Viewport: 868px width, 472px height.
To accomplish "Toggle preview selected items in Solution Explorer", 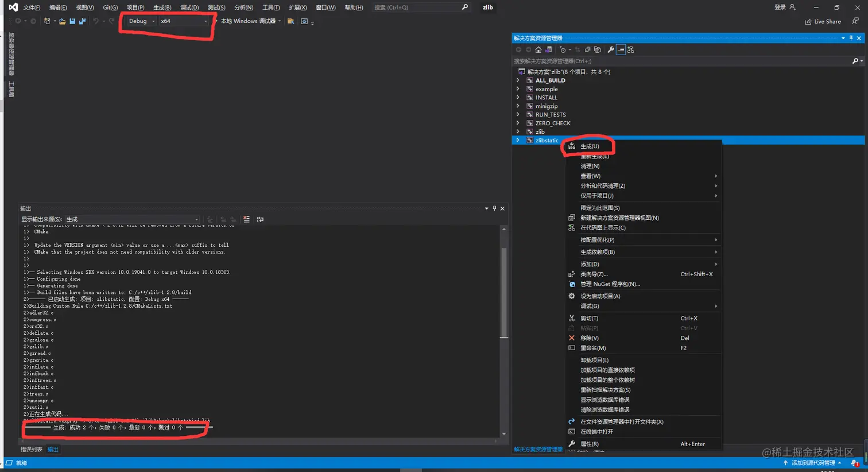I will pos(621,50).
